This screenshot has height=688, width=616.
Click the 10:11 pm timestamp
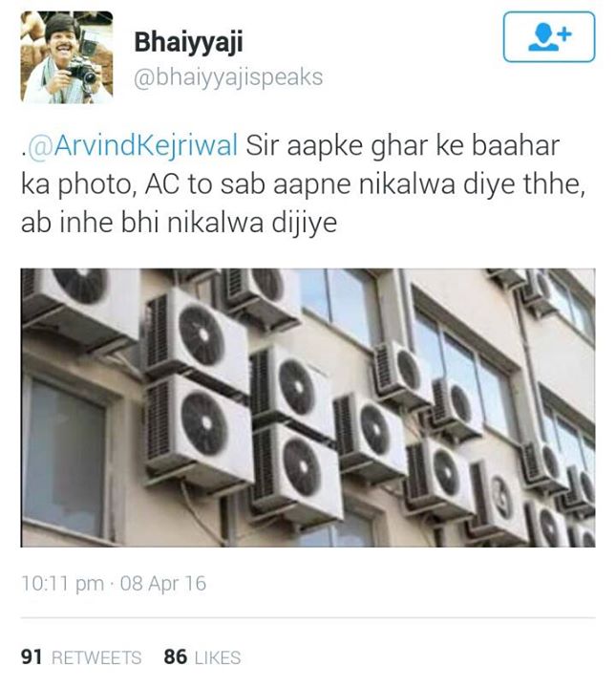[63, 584]
